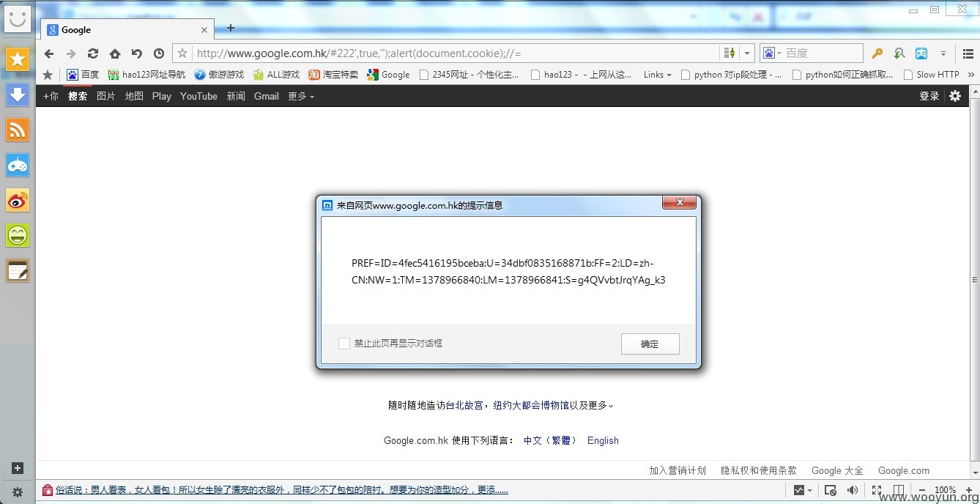The image size is (980, 504).
Task: Click the URL address field
Action: (x=456, y=53)
